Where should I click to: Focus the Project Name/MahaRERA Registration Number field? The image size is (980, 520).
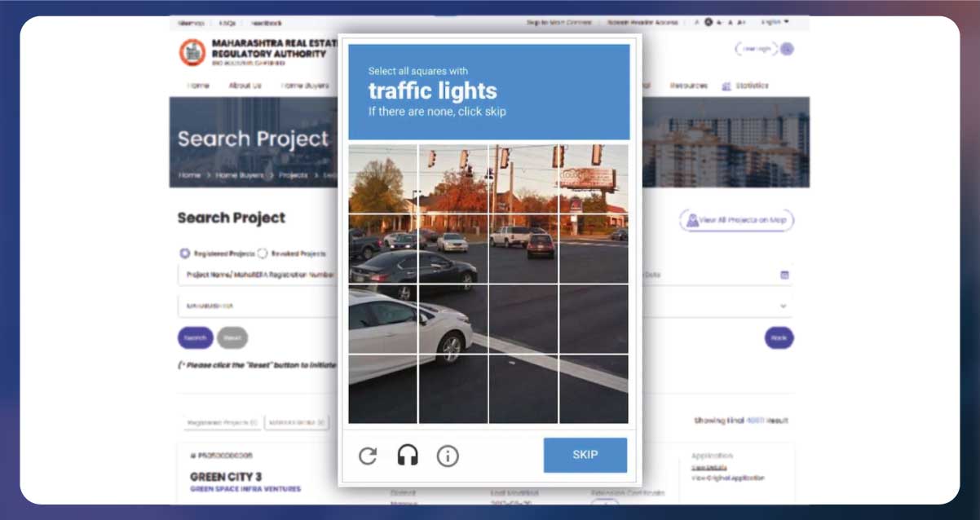(x=258, y=275)
